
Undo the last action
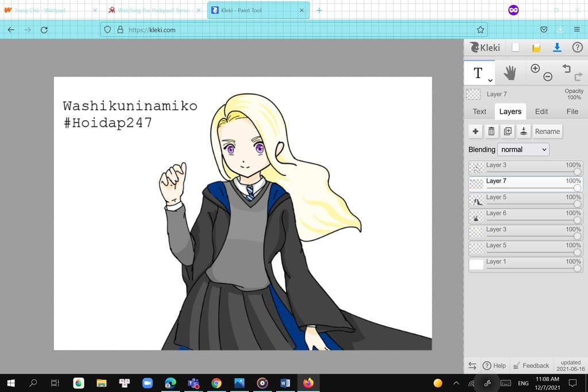[566, 68]
